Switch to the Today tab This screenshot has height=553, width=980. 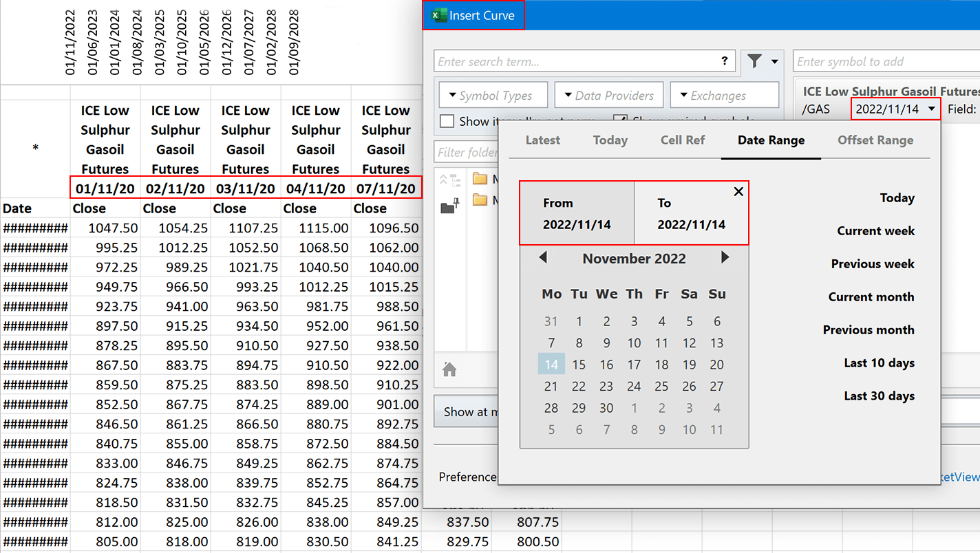coord(610,140)
